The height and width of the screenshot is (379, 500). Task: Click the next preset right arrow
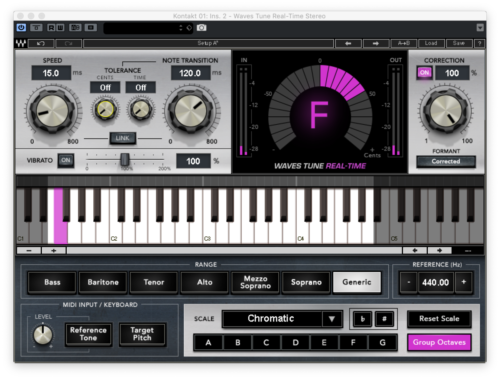click(376, 43)
